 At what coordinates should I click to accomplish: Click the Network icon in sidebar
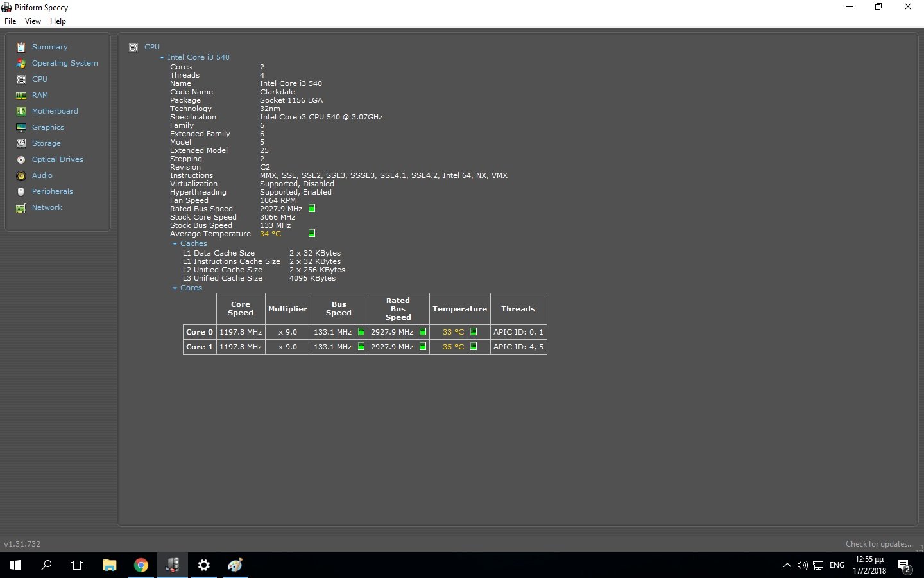21,207
